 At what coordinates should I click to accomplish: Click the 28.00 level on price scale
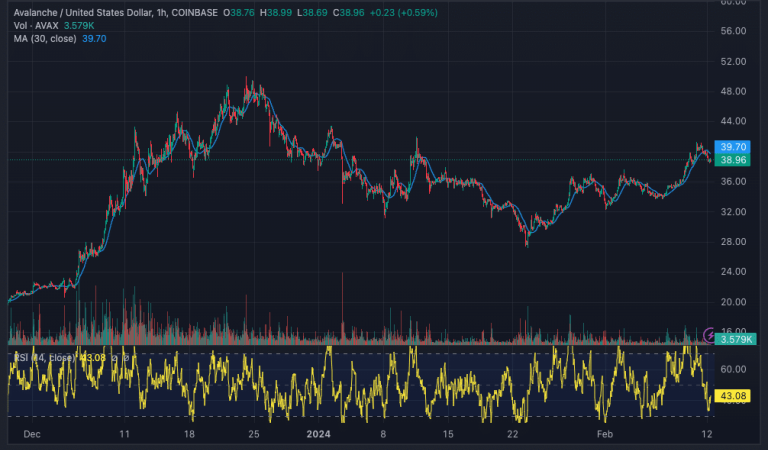pos(735,242)
